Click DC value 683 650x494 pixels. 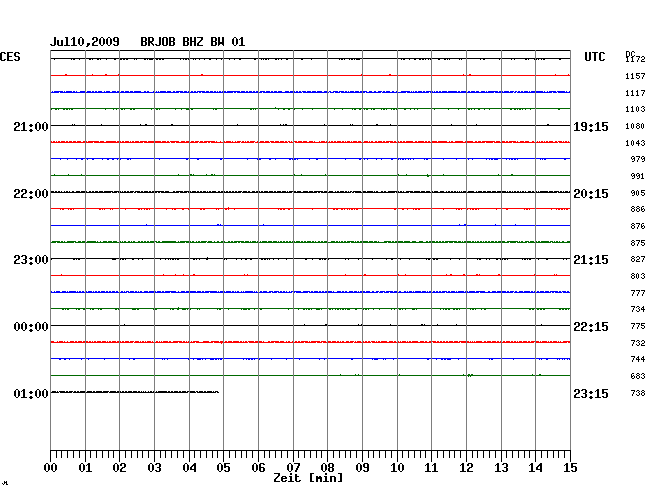click(638, 376)
